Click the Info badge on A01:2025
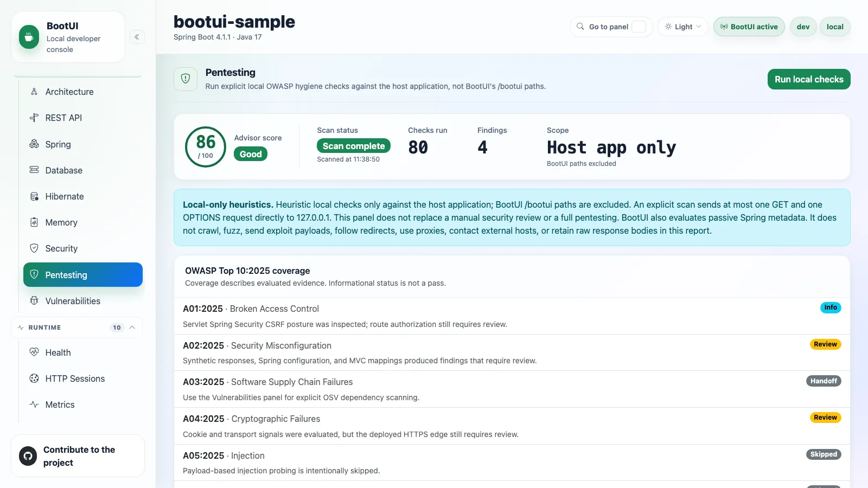868x488 pixels. point(831,307)
